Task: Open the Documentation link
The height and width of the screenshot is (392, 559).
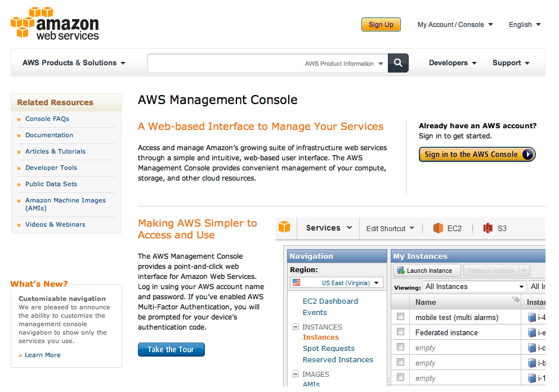Action: pyautogui.click(x=49, y=135)
